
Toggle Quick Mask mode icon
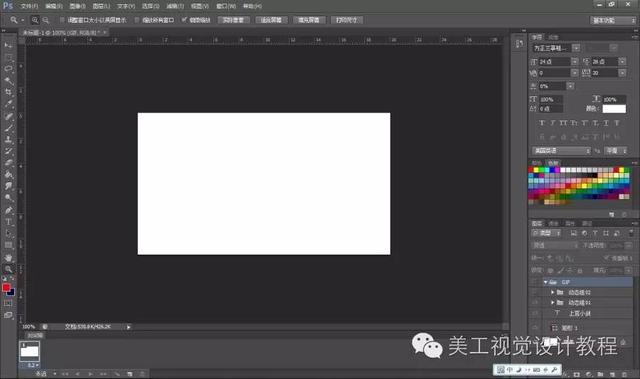pos(8,303)
